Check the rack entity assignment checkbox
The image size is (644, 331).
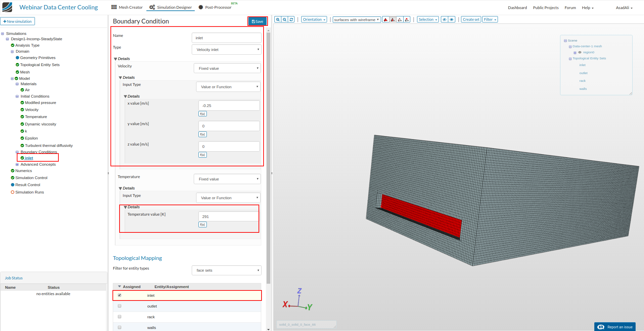pyautogui.click(x=120, y=317)
